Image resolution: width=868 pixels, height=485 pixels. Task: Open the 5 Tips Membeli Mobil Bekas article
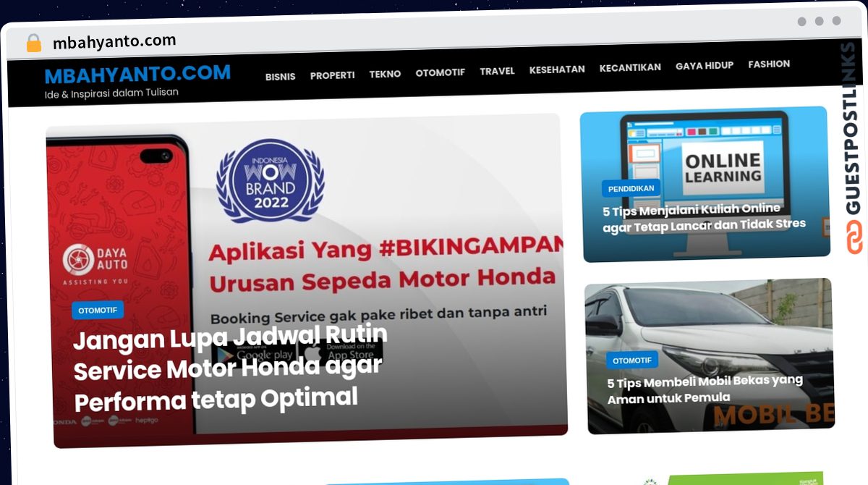[705, 389]
